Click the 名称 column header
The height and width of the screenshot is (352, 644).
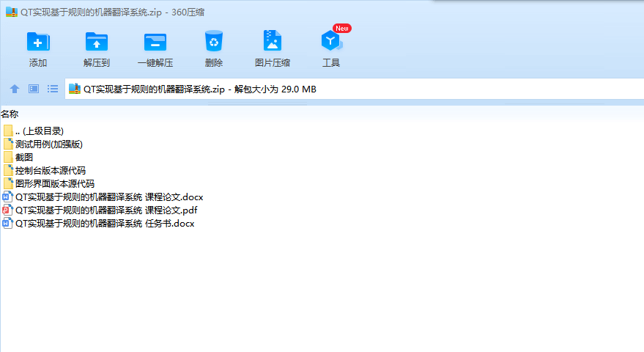coord(10,114)
